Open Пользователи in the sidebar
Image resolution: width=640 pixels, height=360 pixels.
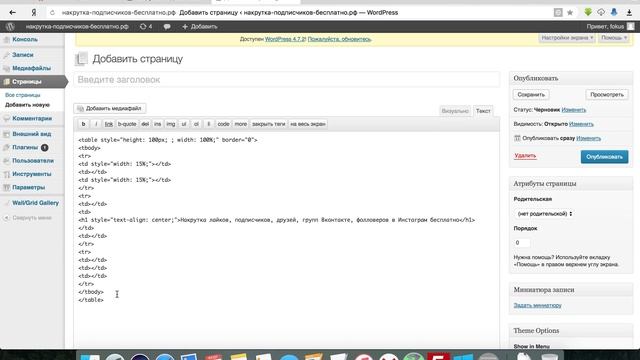coord(32,161)
